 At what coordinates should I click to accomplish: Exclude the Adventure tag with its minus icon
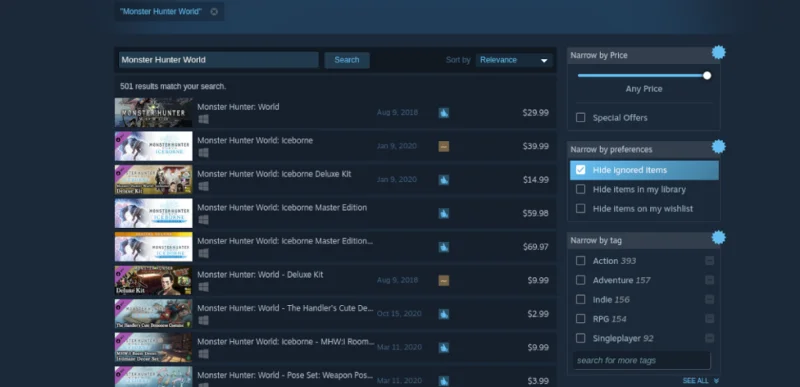(x=709, y=280)
